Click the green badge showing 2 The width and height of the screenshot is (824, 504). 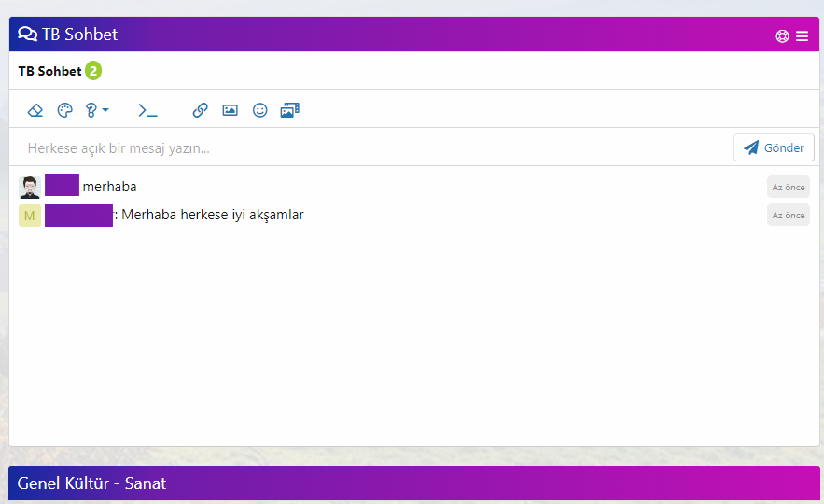click(x=93, y=70)
